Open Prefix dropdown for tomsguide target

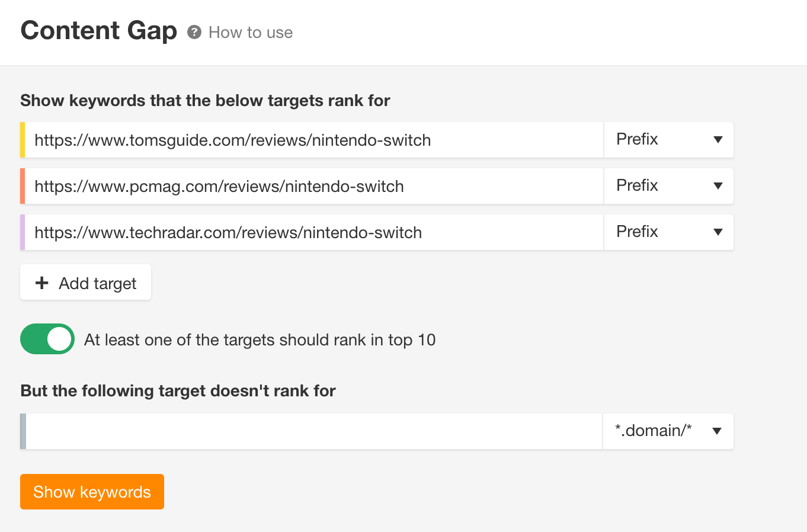669,140
